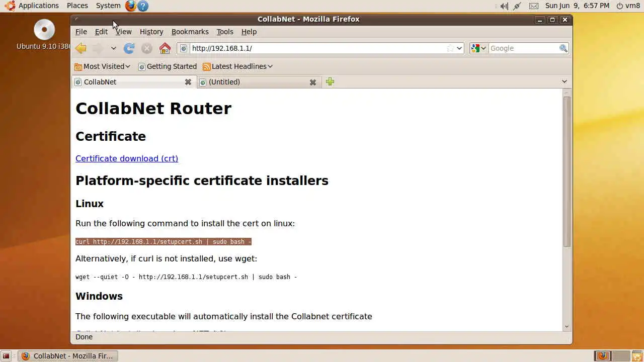Open the back/forward history dropdown arrow
This screenshot has height=362, width=644.
click(114, 48)
